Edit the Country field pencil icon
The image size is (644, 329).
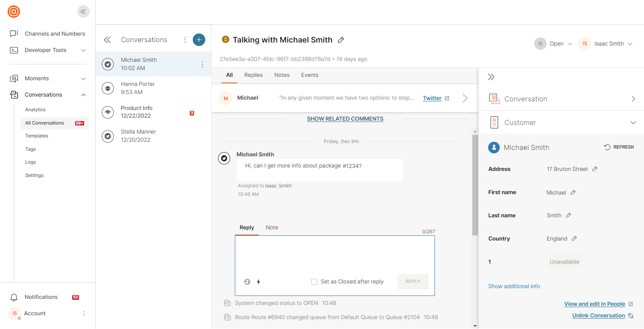pyautogui.click(x=574, y=239)
